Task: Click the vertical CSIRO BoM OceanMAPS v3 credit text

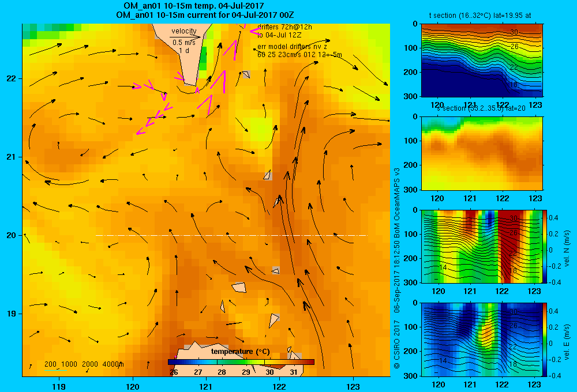Action: click(397, 268)
